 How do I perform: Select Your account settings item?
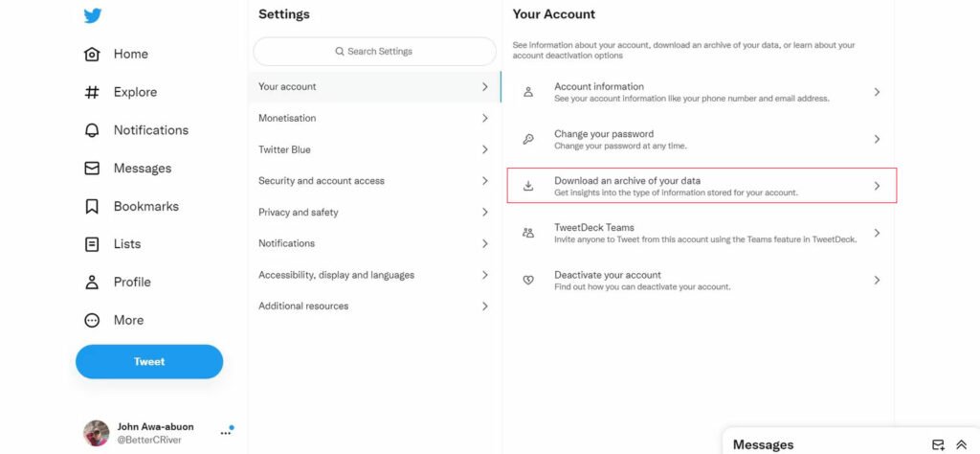point(374,87)
